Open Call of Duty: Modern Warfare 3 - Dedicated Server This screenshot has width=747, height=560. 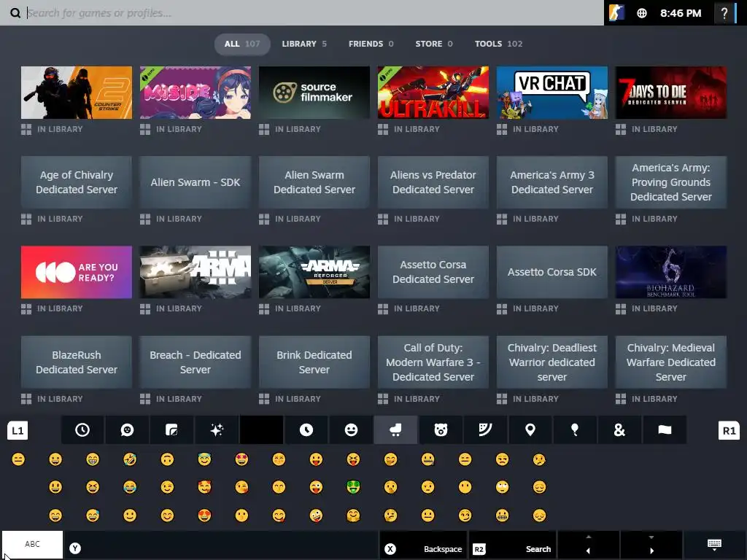click(x=433, y=362)
